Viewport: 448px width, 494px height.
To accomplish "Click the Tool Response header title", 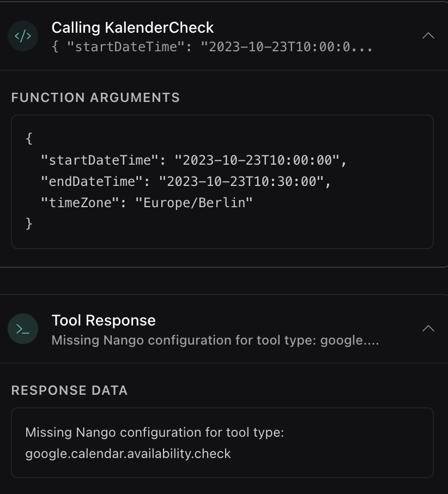I will [x=104, y=320].
